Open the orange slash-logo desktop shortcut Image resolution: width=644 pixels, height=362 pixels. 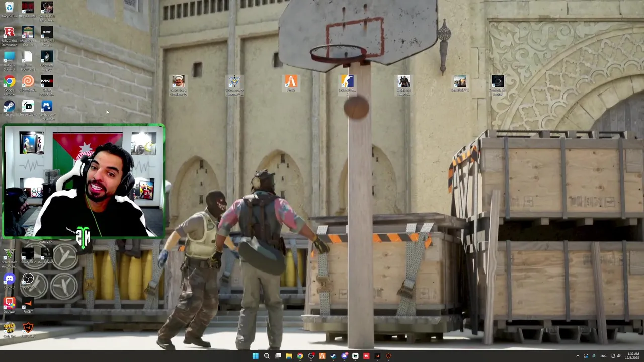[291, 83]
